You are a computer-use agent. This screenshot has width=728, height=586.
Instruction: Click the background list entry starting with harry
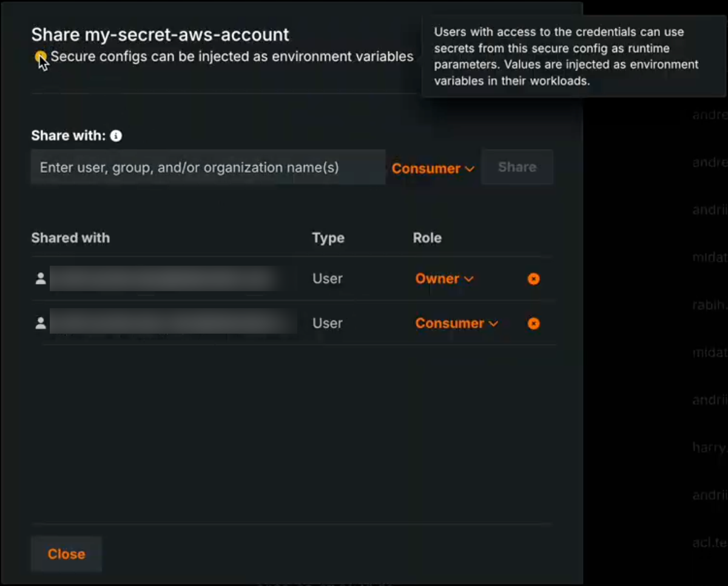[710, 448]
